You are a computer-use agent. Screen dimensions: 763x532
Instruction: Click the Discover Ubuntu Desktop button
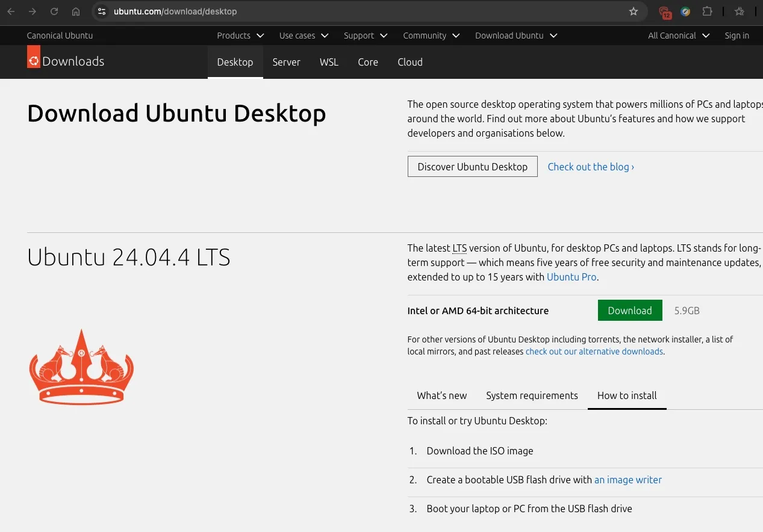[x=472, y=167]
